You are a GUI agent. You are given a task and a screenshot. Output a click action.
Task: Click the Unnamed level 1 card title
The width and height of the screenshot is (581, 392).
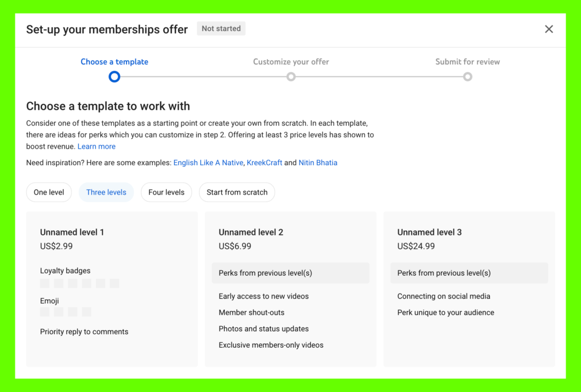coord(72,232)
